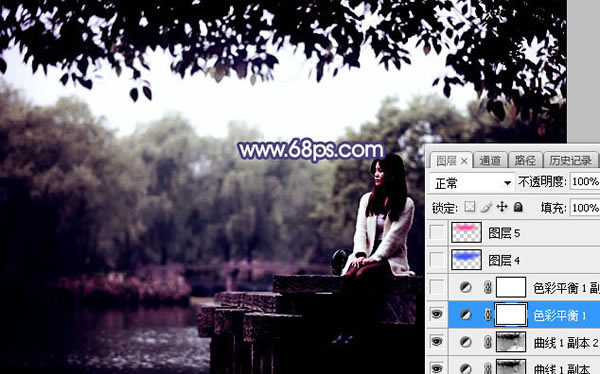Select layer name 色彩平衡 1

pyautogui.click(x=560, y=315)
